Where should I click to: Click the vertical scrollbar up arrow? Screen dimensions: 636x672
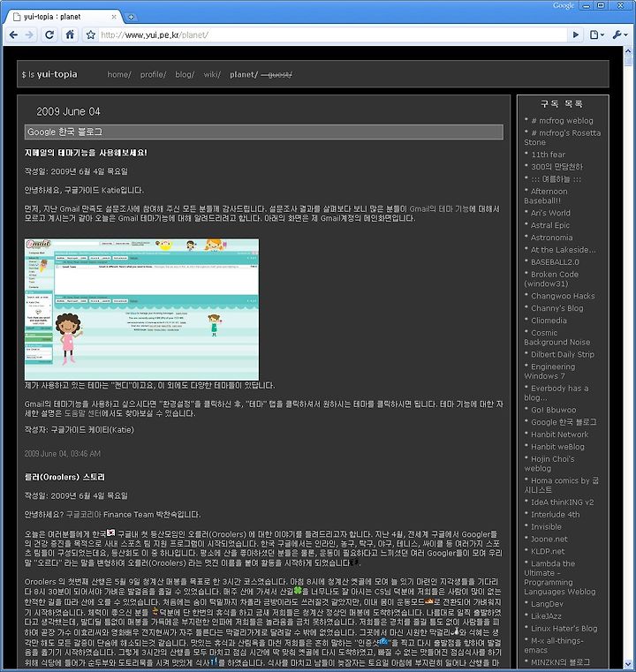pyautogui.click(x=629, y=50)
